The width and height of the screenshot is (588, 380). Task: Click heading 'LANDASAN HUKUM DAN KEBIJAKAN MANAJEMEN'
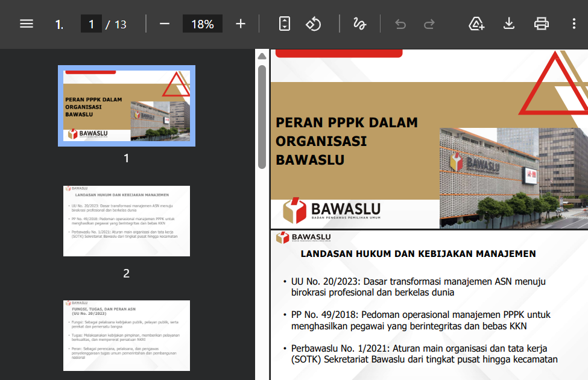[418, 254]
